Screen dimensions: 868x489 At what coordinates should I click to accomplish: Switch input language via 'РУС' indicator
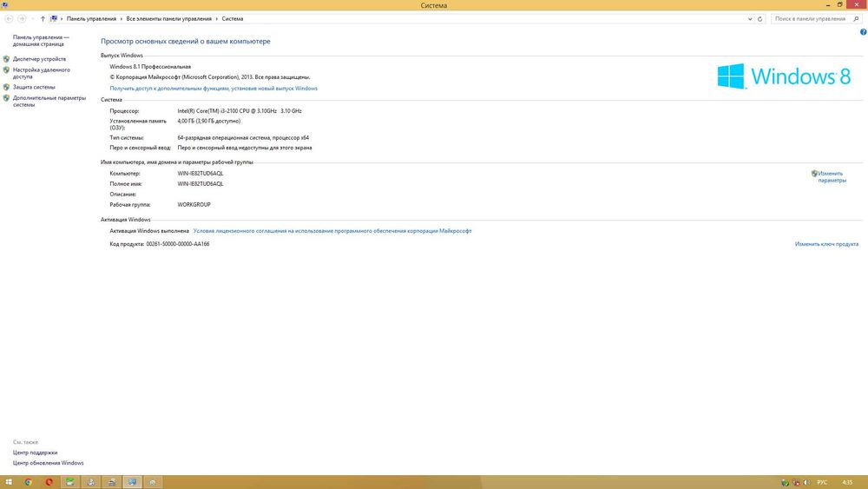(x=822, y=482)
